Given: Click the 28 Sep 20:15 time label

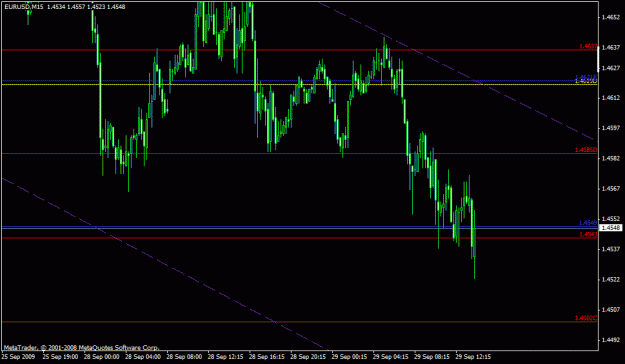Looking at the screenshot, I should [x=309, y=356].
